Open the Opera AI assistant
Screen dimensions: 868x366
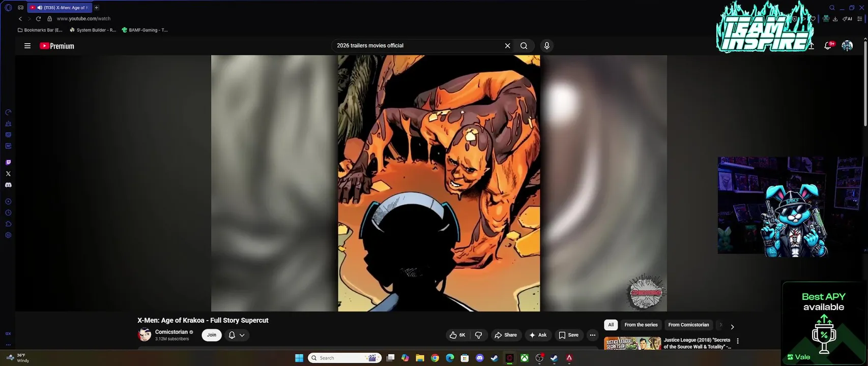click(847, 19)
